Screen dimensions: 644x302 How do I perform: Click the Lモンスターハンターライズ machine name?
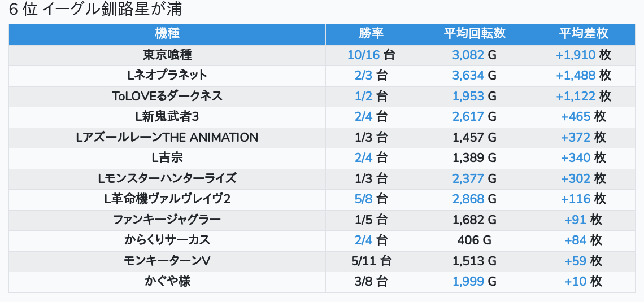pos(167,178)
